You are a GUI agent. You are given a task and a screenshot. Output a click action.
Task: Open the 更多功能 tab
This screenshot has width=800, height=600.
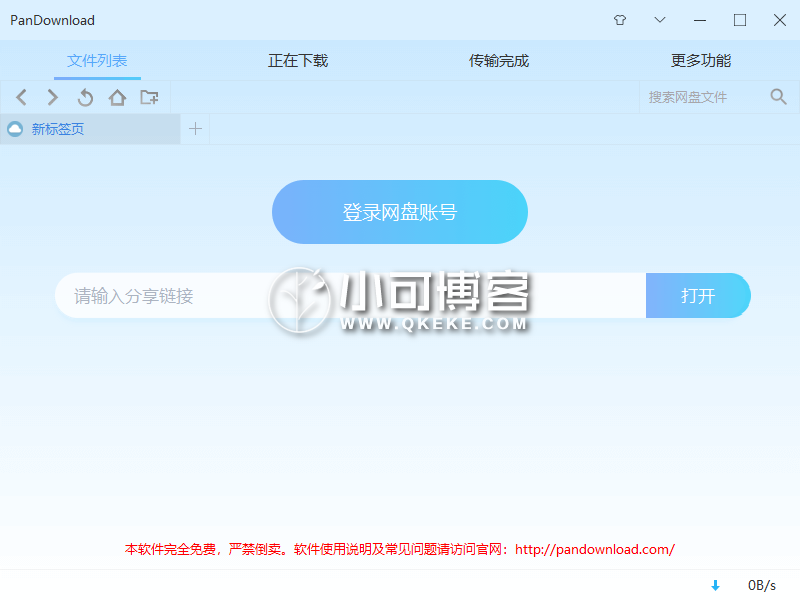pyautogui.click(x=701, y=61)
